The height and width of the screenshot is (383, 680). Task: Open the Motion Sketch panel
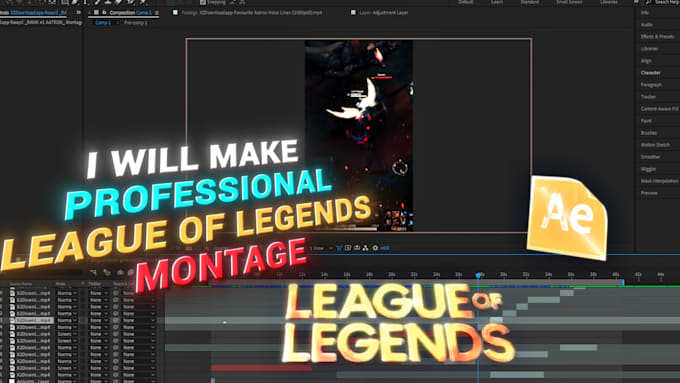(655, 145)
